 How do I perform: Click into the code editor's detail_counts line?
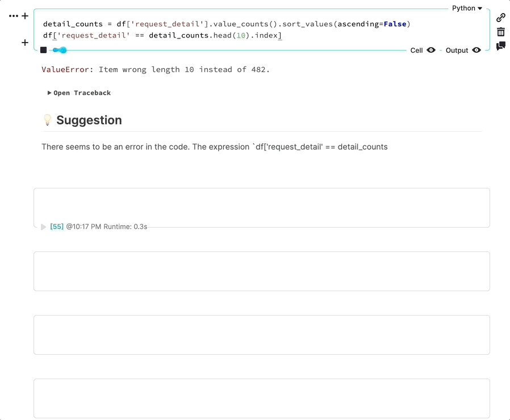tap(227, 24)
